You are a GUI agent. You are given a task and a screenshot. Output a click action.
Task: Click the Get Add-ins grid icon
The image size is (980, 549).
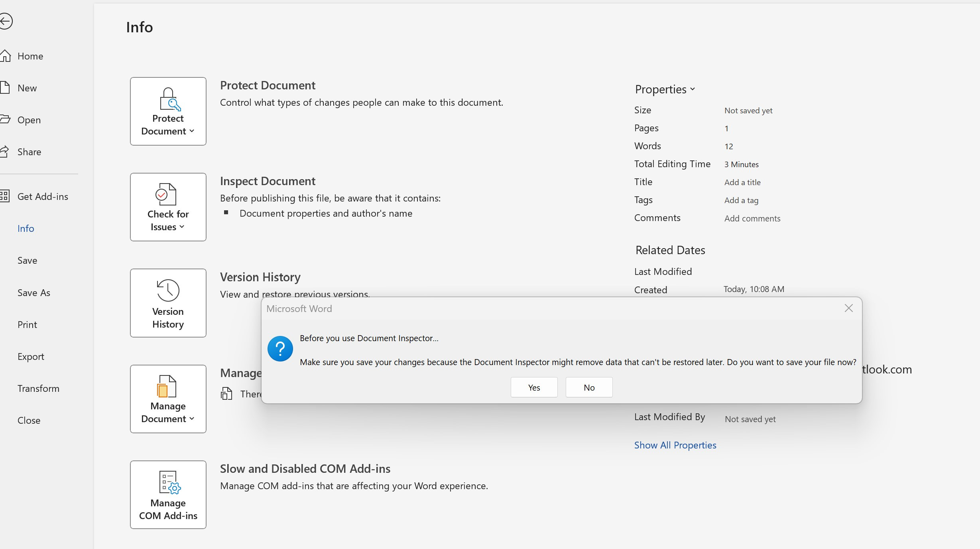click(x=5, y=196)
